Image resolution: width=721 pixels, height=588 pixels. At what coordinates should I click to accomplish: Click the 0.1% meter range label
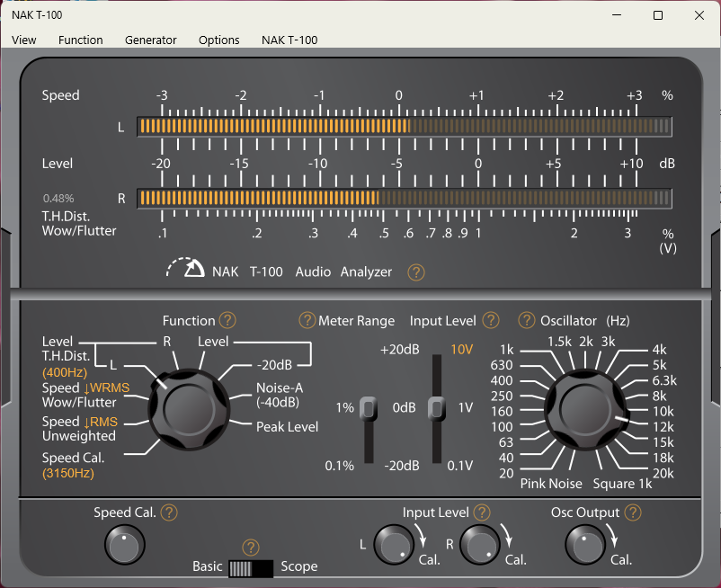[339, 466]
